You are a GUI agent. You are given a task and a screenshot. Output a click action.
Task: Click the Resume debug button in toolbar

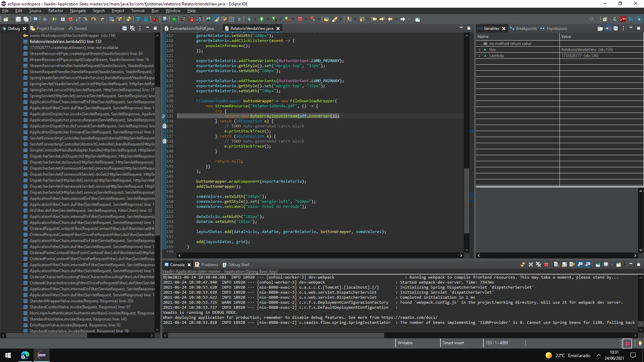tap(55, 19)
